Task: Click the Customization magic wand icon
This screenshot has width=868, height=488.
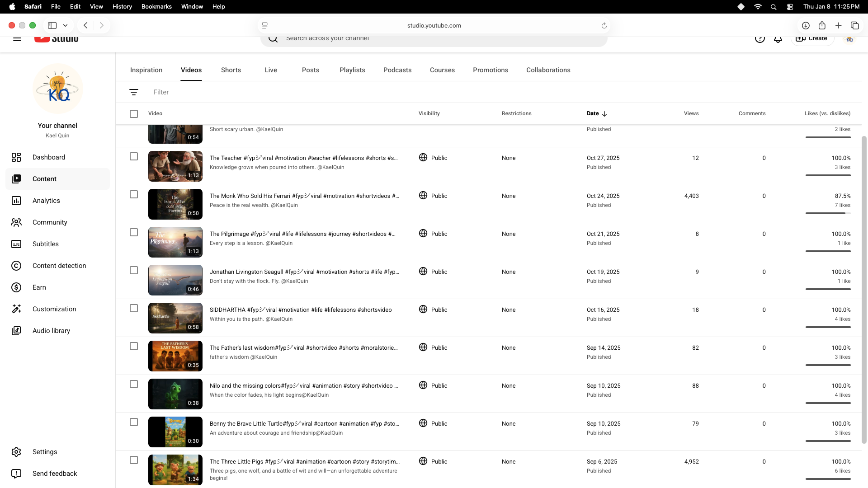Action: [16, 309]
